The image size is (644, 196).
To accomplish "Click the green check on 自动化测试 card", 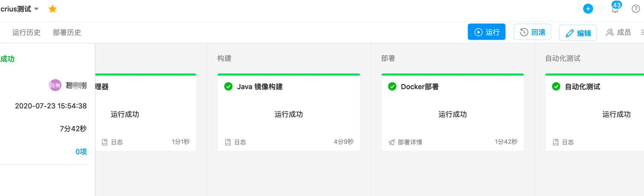I will 556,87.
